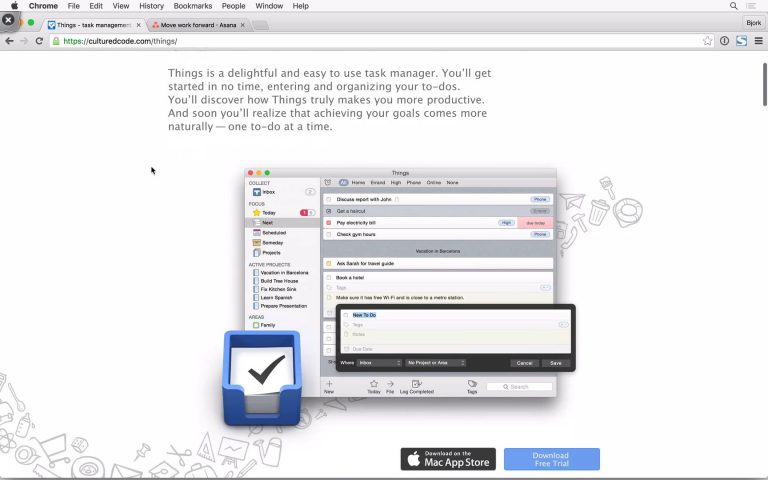Click the Search field in Things preview
Viewport: 768px width, 480px height.
pyautogui.click(x=519, y=387)
